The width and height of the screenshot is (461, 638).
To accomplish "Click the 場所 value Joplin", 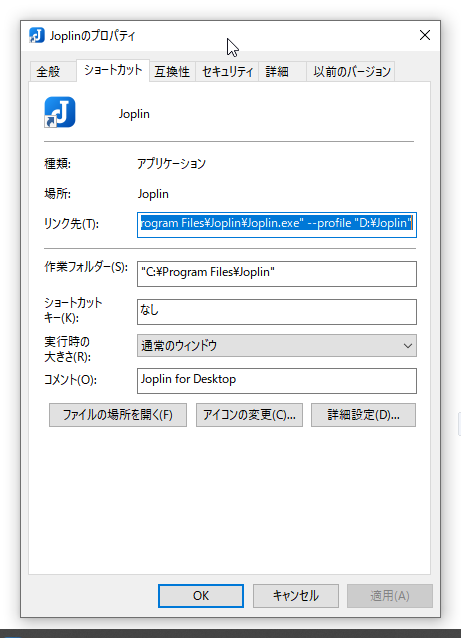I will point(153,194).
